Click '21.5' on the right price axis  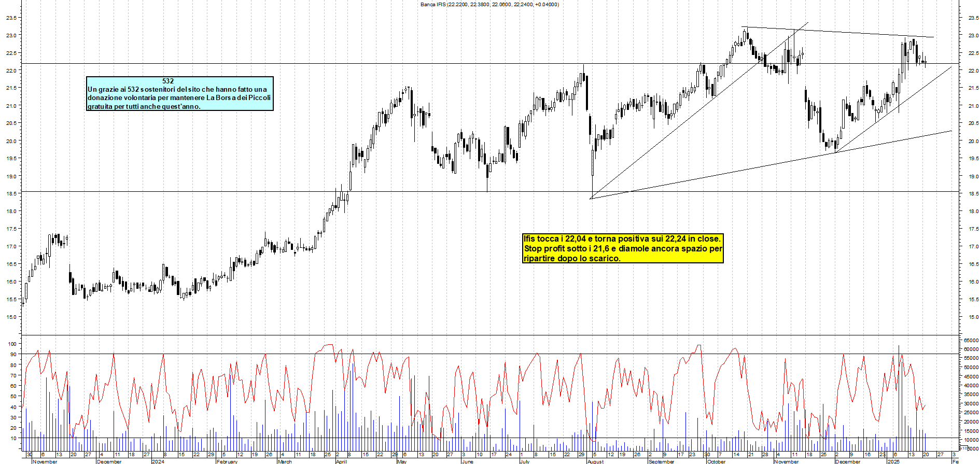[x=973, y=89]
